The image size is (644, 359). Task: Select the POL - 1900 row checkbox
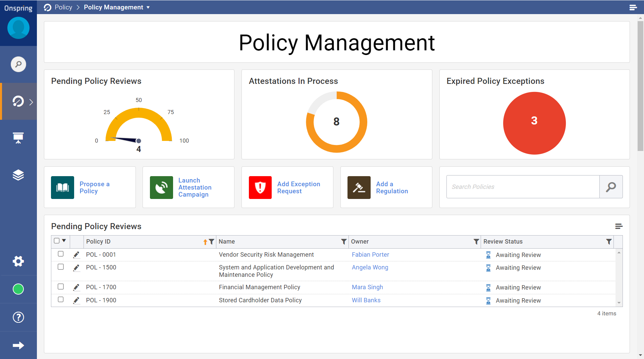(x=61, y=299)
